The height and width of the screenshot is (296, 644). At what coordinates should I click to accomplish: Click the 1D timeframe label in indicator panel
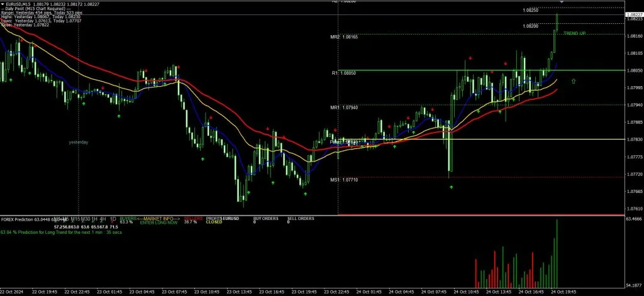(x=113, y=219)
